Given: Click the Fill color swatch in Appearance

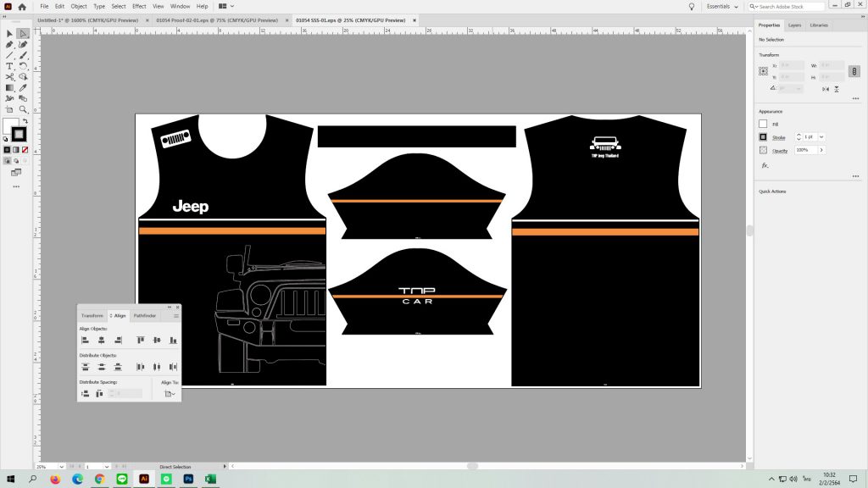Looking at the screenshot, I should click(763, 124).
